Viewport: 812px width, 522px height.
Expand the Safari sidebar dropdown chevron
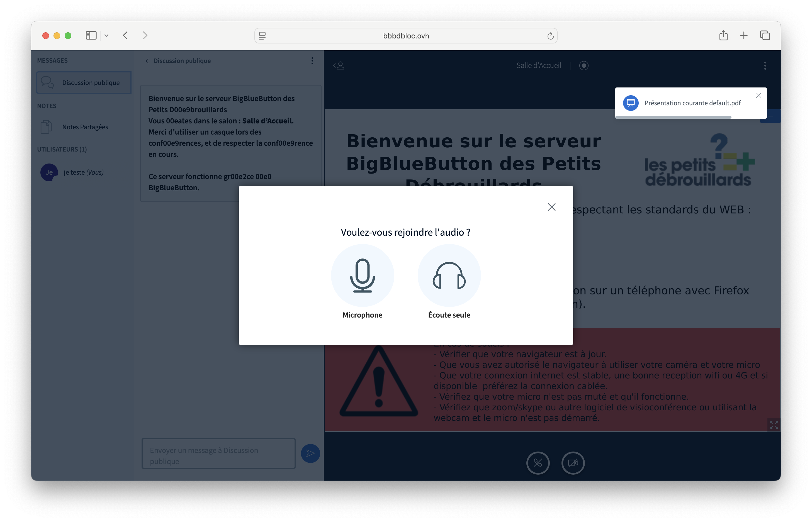click(106, 36)
